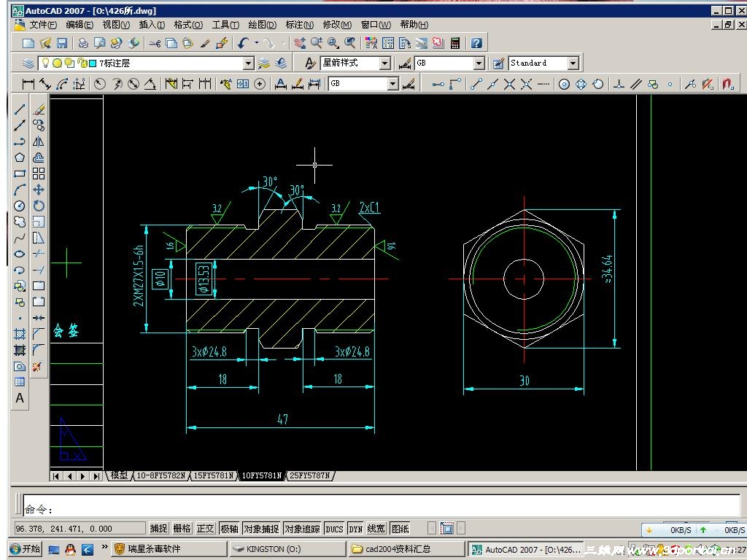Click in the 命令 command line field

pyautogui.click(x=381, y=505)
